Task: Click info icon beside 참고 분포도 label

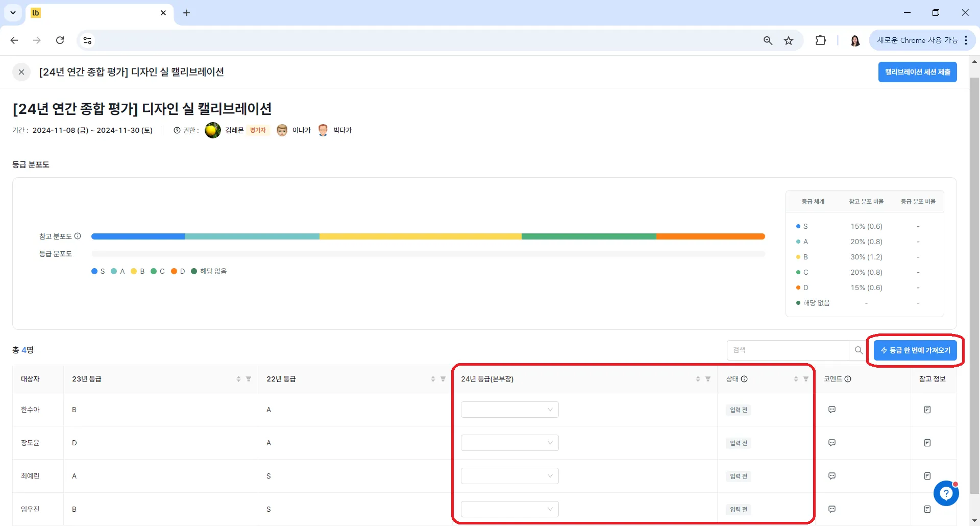Action: [78, 236]
